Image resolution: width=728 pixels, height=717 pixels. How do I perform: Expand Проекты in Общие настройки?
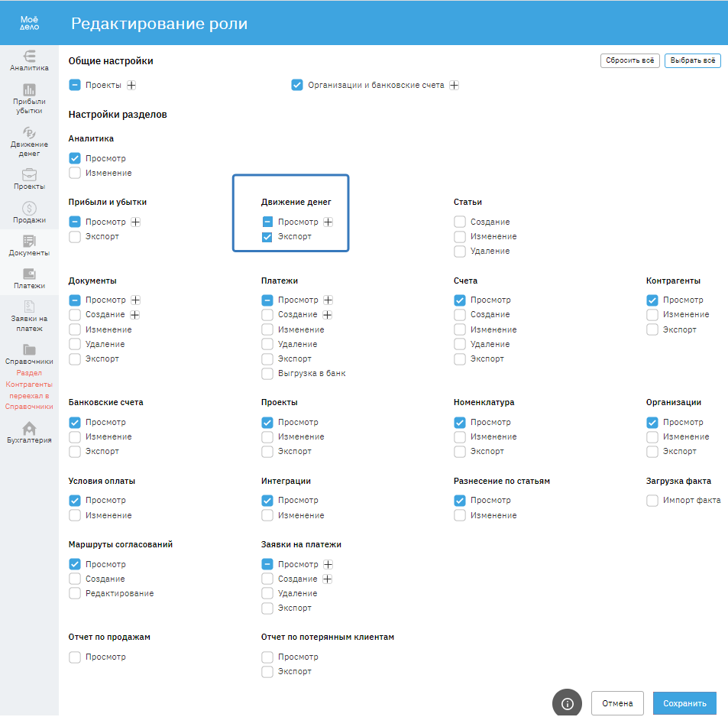click(131, 85)
